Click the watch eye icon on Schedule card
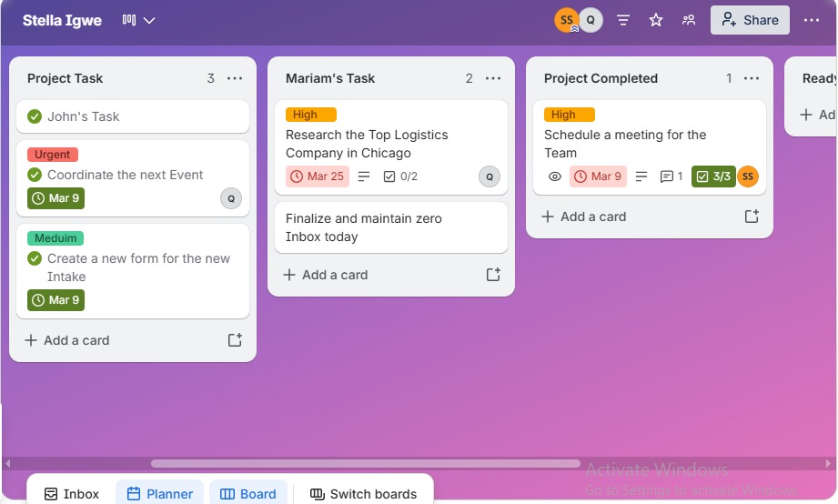Viewport: 838px width, 504px height. 555,176
